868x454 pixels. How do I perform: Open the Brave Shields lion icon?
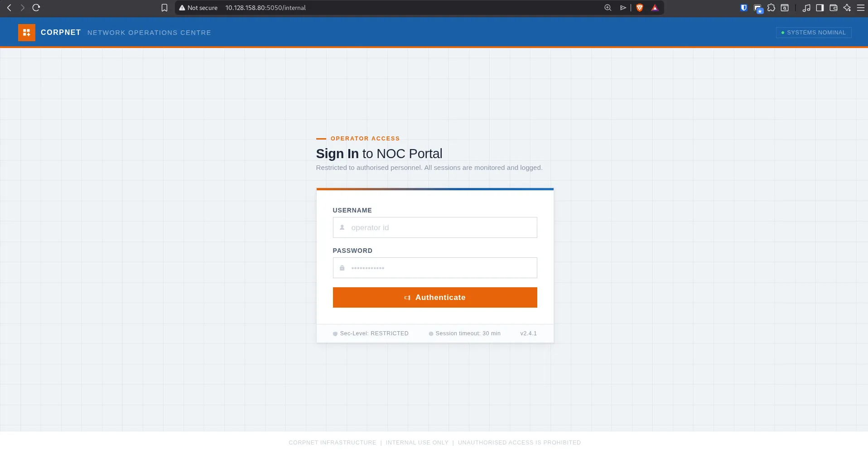pyautogui.click(x=640, y=8)
